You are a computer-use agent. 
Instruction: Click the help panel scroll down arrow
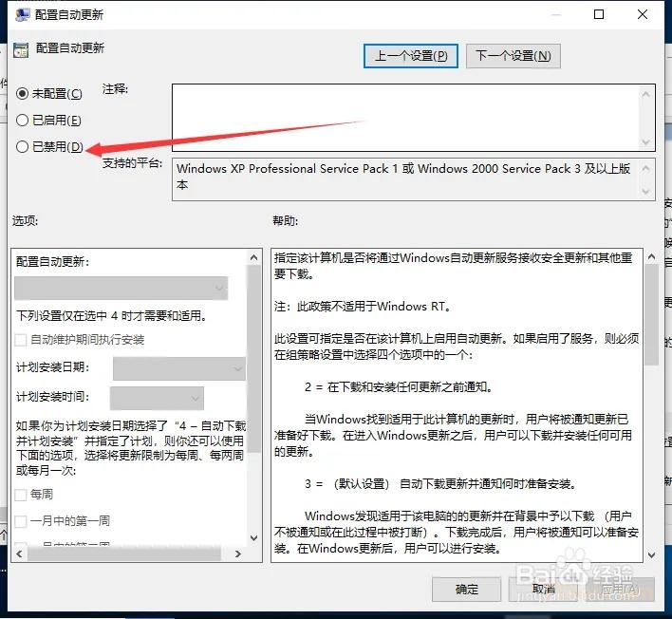(x=651, y=555)
